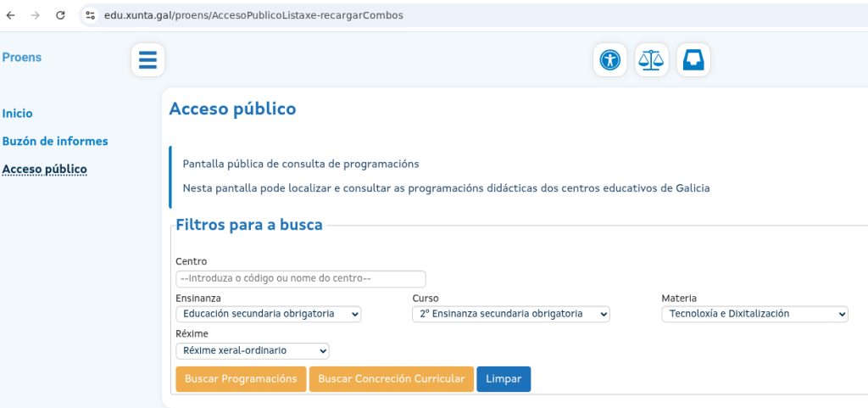Expand the Ensinanza dropdown
The height and width of the screenshot is (408, 868).
(268, 314)
